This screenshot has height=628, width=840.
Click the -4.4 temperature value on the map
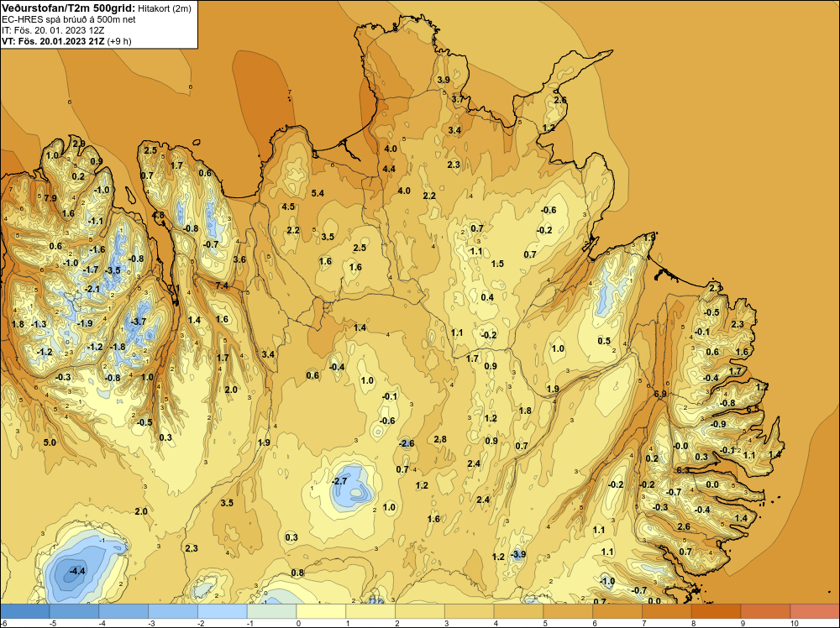77,571
